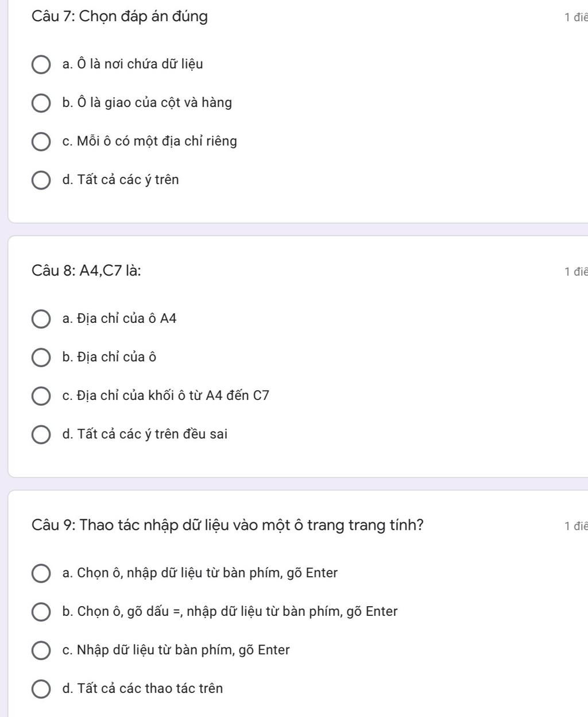Pick radio 'c. Mỗi ô có một địa chỉ riêng'
The width and height of the screenshot is (588, 717).
(x=40, y=141)
